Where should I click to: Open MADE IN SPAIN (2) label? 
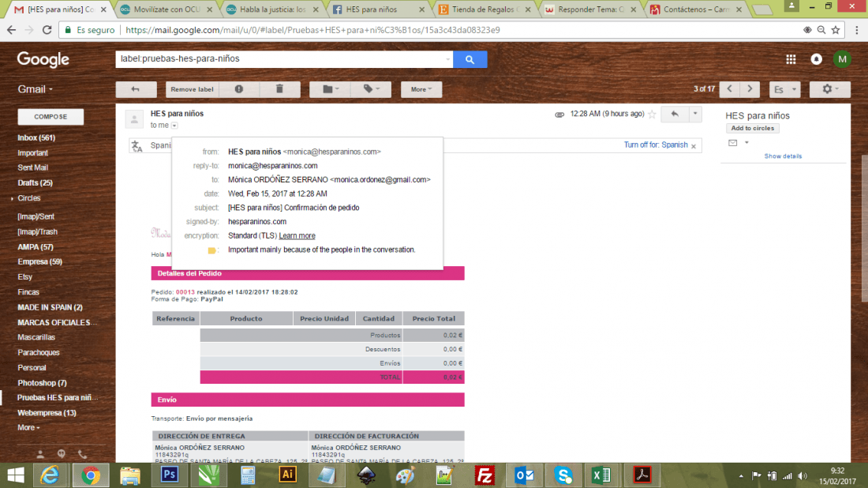(x=50, y=307)
